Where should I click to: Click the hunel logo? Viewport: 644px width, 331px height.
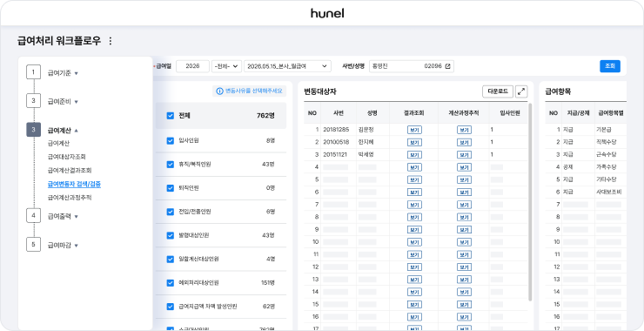pos(327,13)
